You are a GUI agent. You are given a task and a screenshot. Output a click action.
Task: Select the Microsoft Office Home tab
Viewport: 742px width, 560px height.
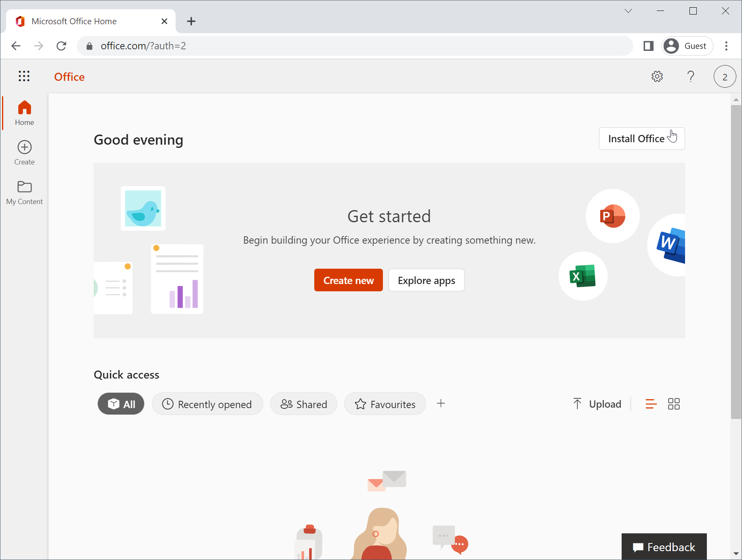coord(91,21)
